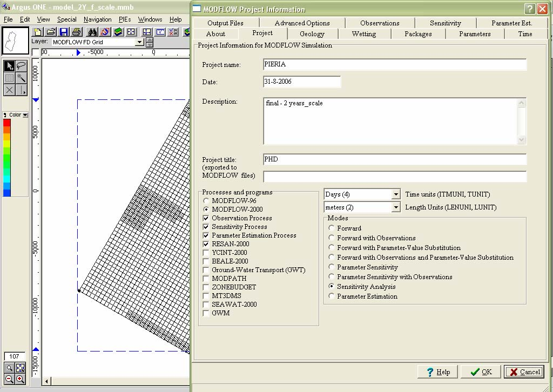Uncheck the Observation Process checkbox

point(206,218)
